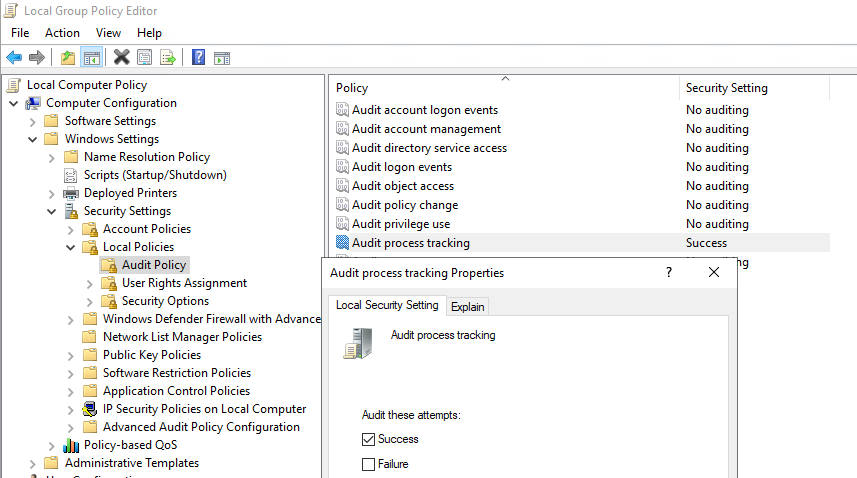Click the Deployed Printers printer icon
857x478 pixels.
(x=71, y=193)
